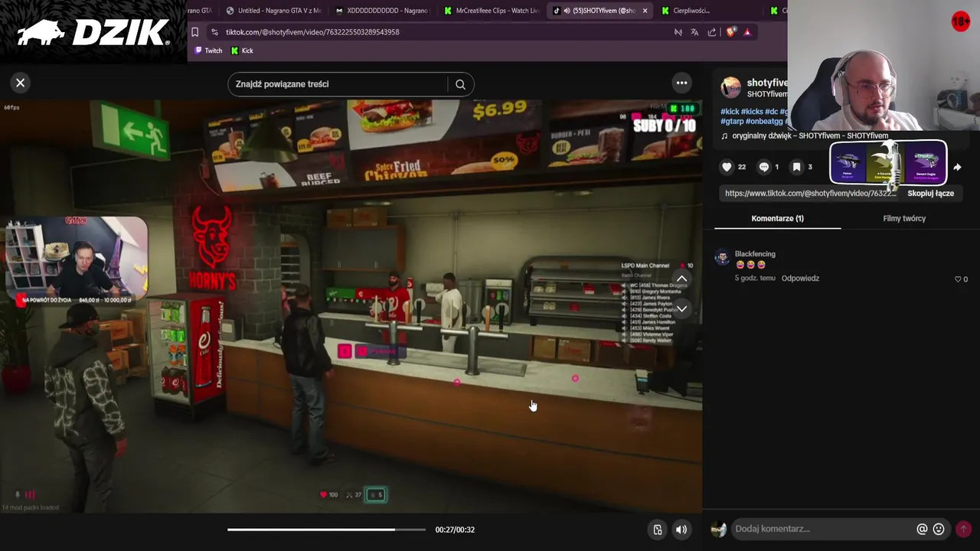Mute the video using the speaker icon
Screen dimensions: 980x551
(681, 530)
